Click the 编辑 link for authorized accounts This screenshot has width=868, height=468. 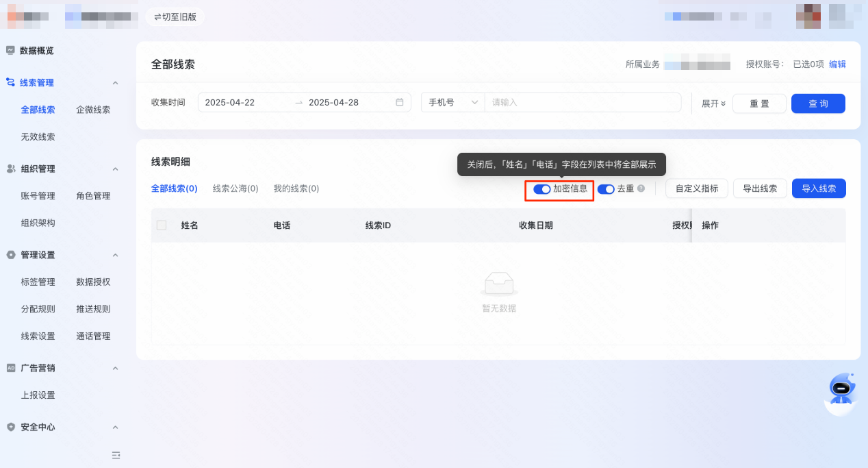point(837,64)
